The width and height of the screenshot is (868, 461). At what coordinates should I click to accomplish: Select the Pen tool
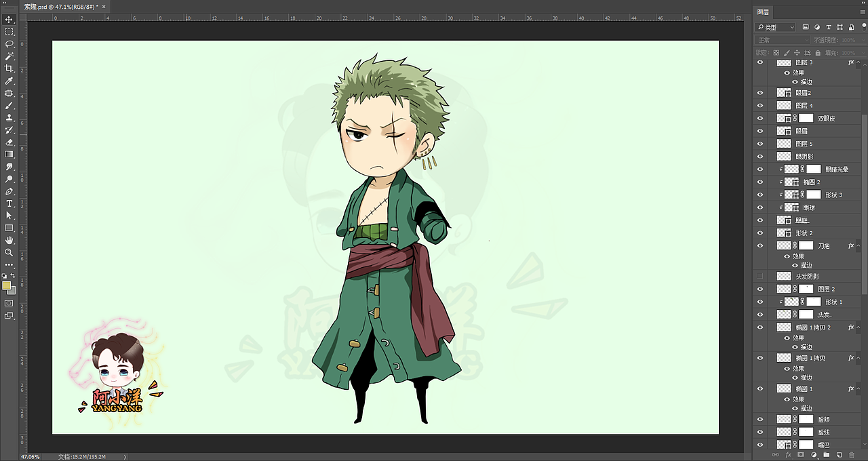[x=9, y=191]
